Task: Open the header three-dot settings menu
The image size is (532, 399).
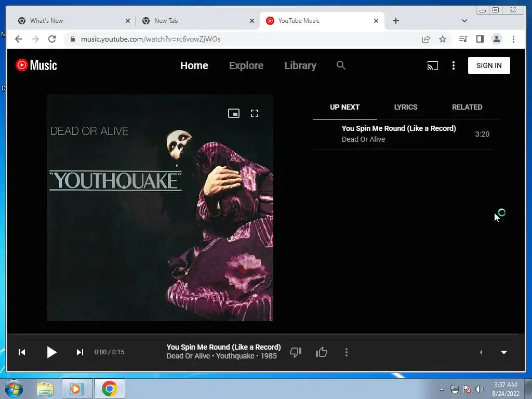Action: [x=453, y=65]
